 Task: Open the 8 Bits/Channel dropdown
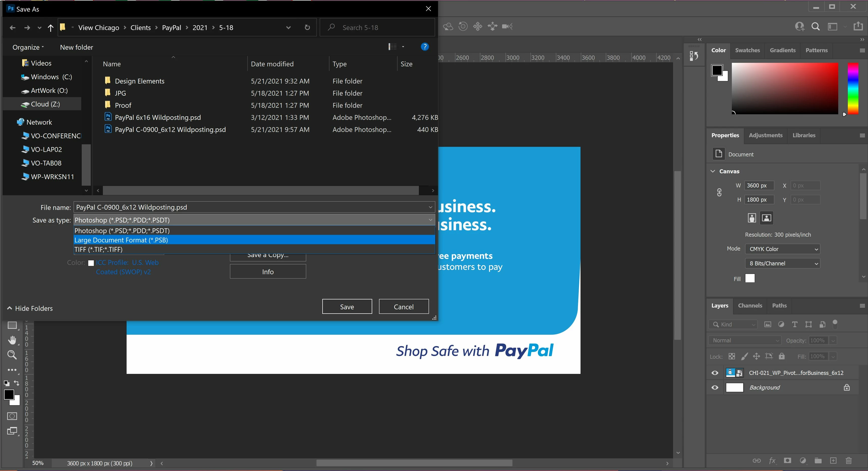click(x=783, y=263)
